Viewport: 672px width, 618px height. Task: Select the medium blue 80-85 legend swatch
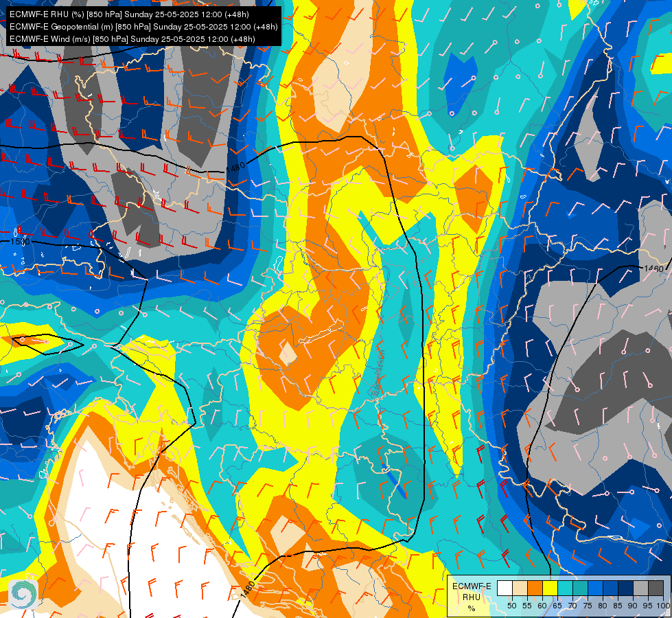610,588
